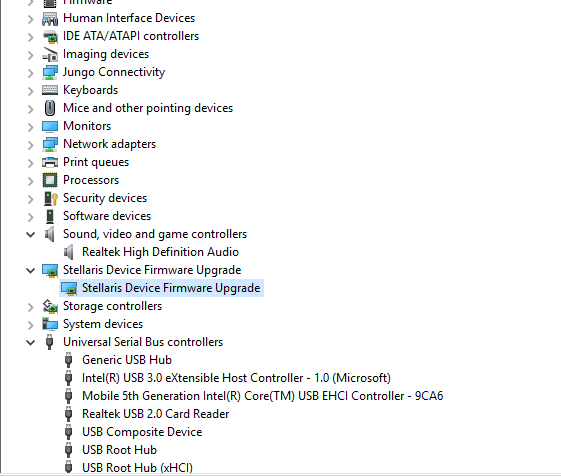
Task: Click the Mobile 5th Generation EHCI Controller plug icon
Action: coord(68,396)
